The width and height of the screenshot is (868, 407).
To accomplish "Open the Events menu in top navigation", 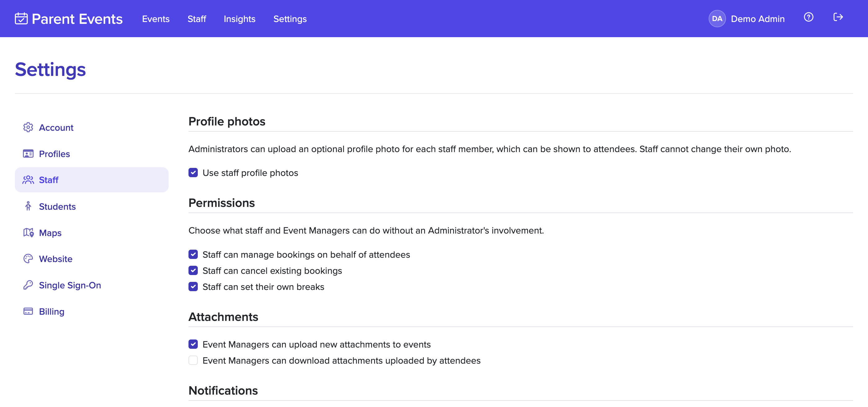I will (156, 19).
